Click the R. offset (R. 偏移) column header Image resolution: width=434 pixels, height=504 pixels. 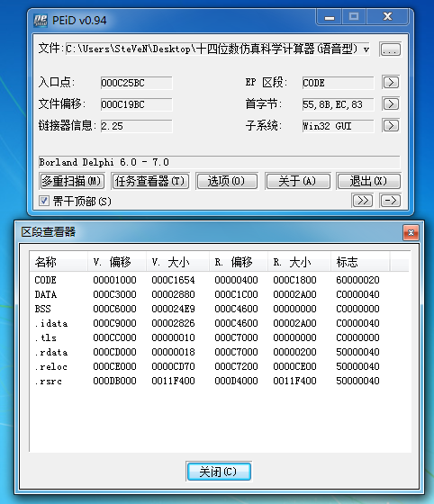(x=239, y=262)
